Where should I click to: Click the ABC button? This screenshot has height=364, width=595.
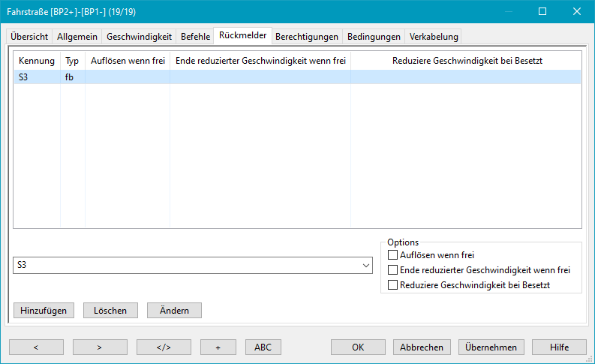pyautogui.click(x=263, y=347)
